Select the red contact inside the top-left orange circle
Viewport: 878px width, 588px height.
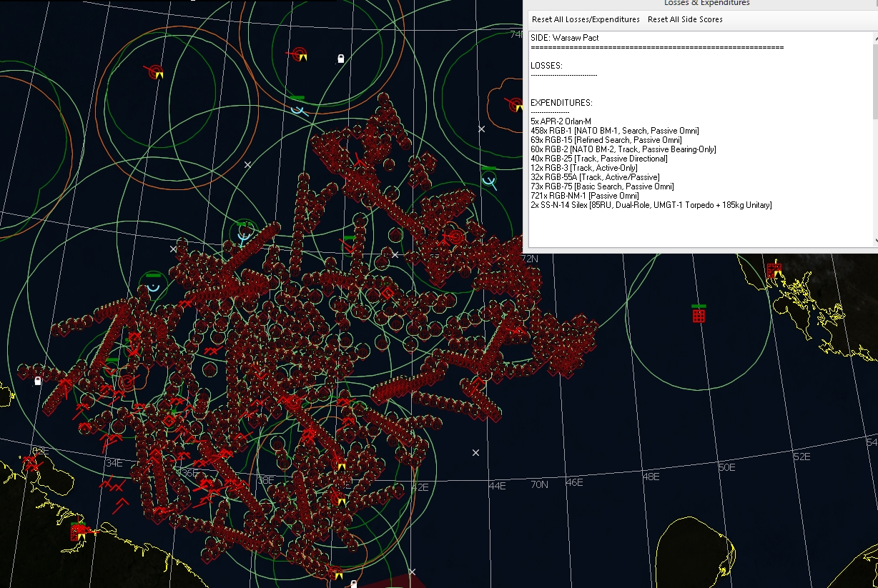pos(155,71)
